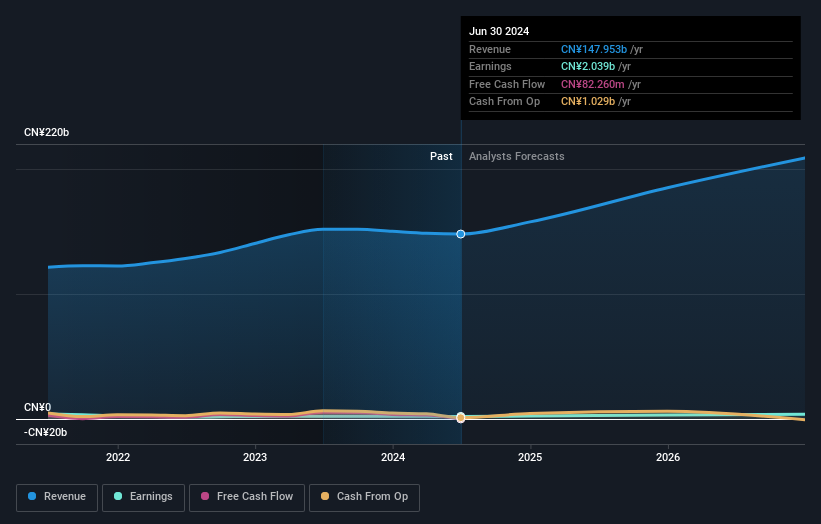
Task: Click the 2026 x-axis label
Action: point(668,457)
